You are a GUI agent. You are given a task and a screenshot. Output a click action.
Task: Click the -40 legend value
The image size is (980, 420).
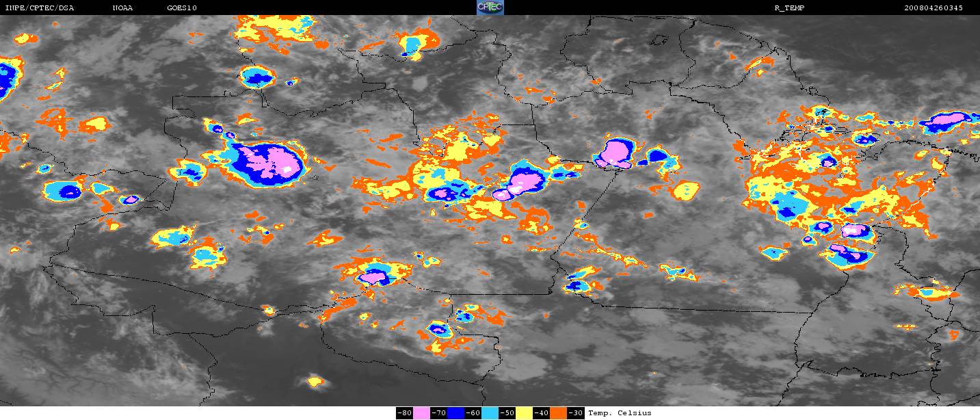point(542,413)
